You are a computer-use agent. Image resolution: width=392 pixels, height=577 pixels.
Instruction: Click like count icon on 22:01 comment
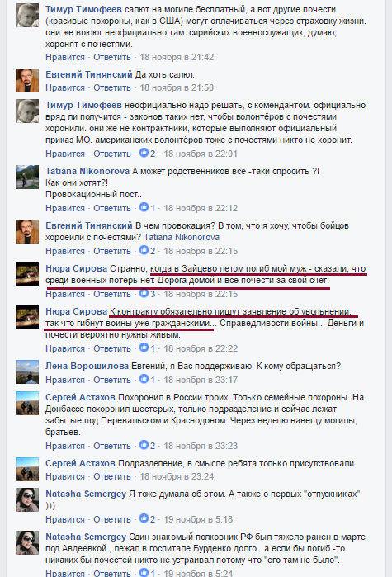[144, 153]
